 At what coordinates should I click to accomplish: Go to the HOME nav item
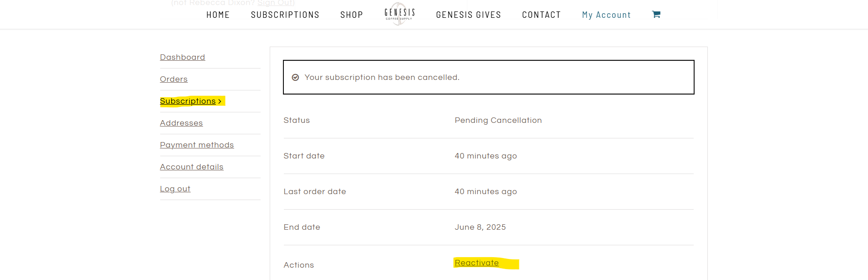[218, 15]
